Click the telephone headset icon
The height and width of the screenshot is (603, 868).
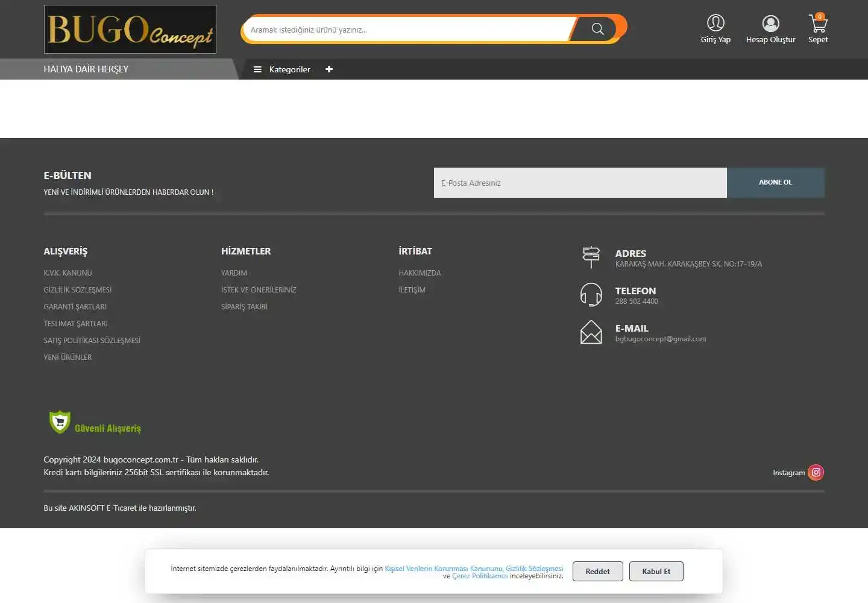pos(591,295)
